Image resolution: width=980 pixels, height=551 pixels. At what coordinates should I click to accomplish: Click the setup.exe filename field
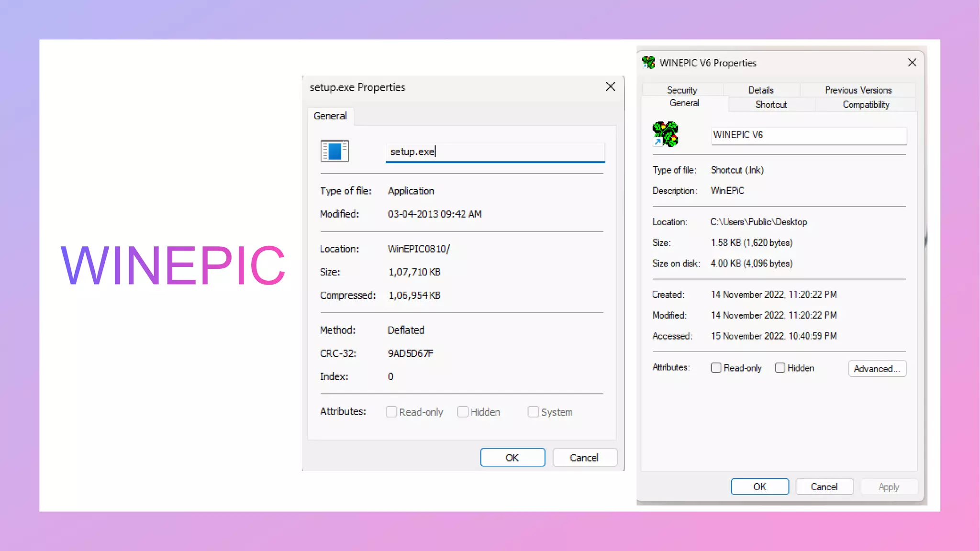pyautogui.click(x=495, y=152)
